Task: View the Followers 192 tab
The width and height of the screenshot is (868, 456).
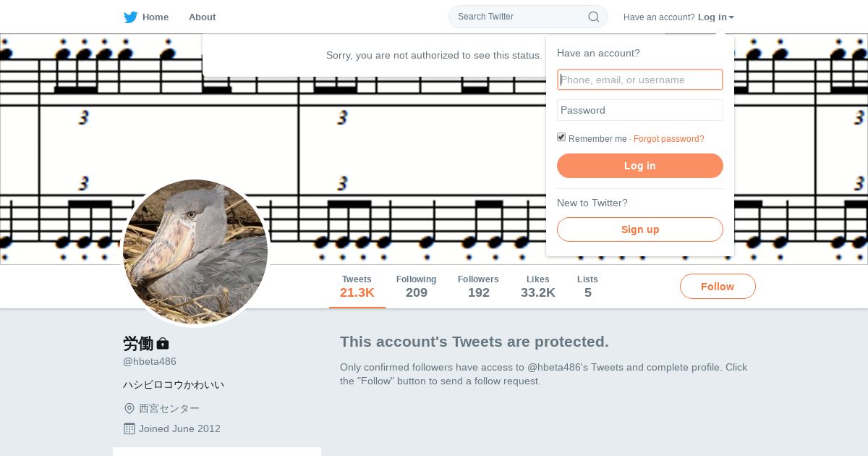Action: pyautogui.click(x=478, y=287)
